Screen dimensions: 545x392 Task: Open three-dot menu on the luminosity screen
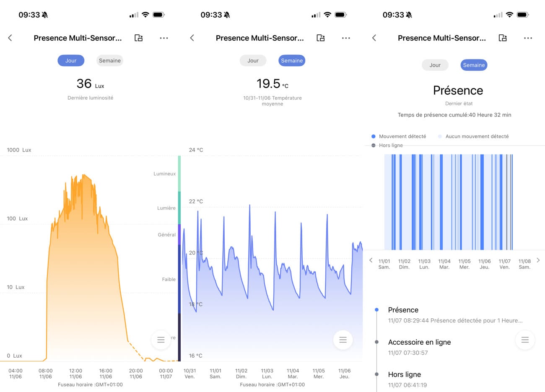[164, 38]
